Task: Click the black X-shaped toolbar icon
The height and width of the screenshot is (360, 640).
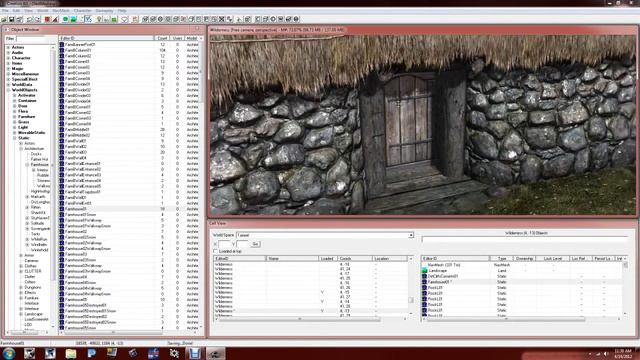Action: pyautogui.click(x=222, y=19)
